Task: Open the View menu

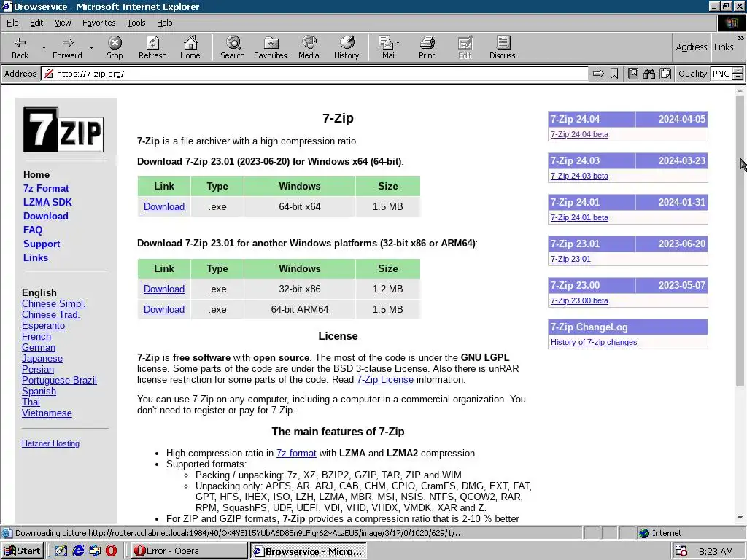Action: tap(63, 23)
